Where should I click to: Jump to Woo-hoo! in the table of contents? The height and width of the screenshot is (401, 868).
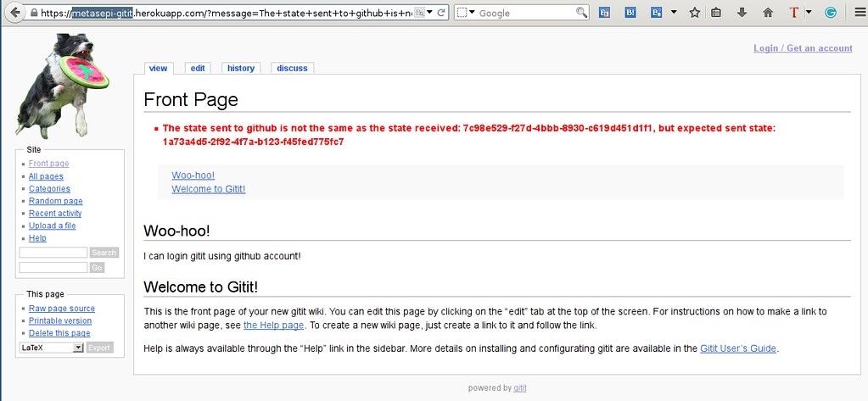(193, 175)
